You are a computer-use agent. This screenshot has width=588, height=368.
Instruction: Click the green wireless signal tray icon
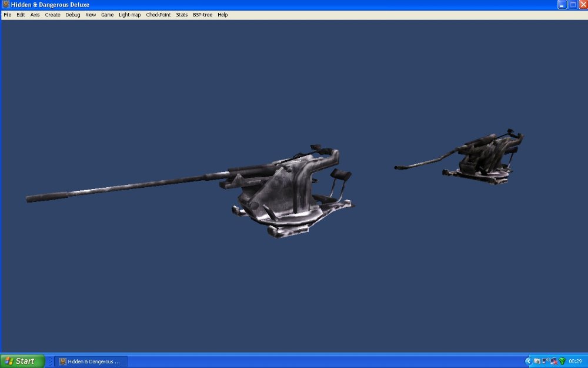[562, 362]
